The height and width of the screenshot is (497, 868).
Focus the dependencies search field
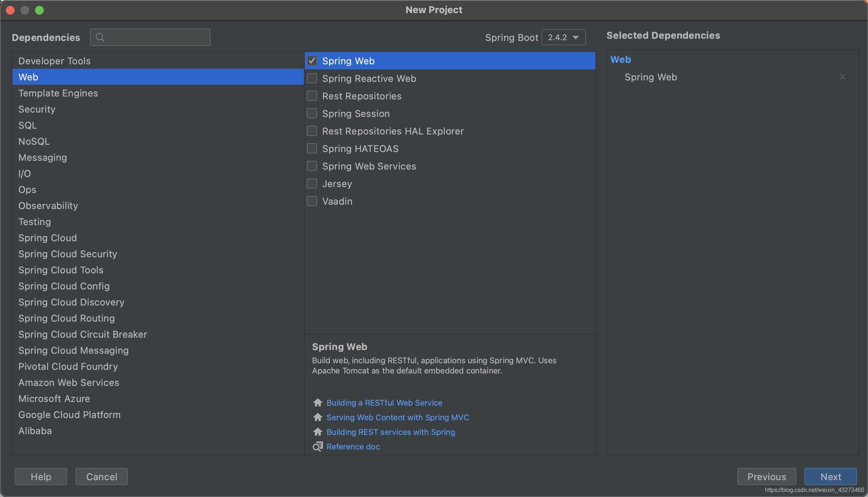[150, 37]
